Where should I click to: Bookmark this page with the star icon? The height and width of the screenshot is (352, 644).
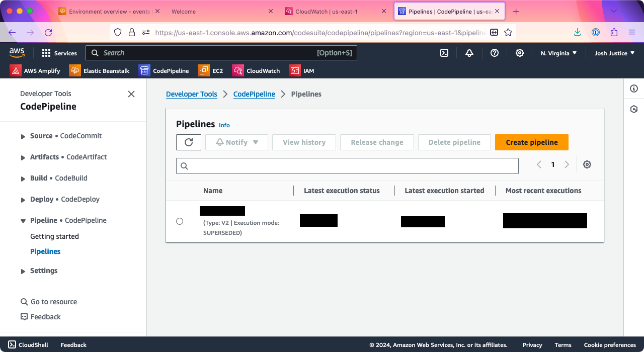(x=508, y=32)
